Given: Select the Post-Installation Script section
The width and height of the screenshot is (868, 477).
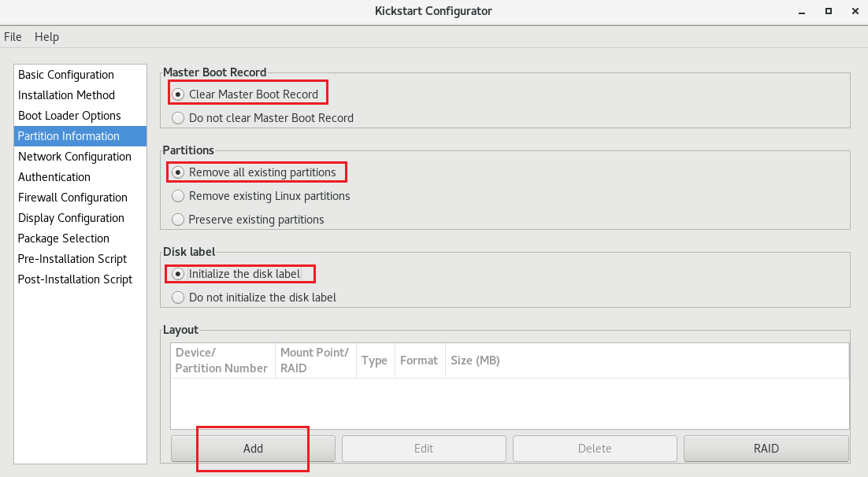Looking at the screenshot, I should (75, 279).
